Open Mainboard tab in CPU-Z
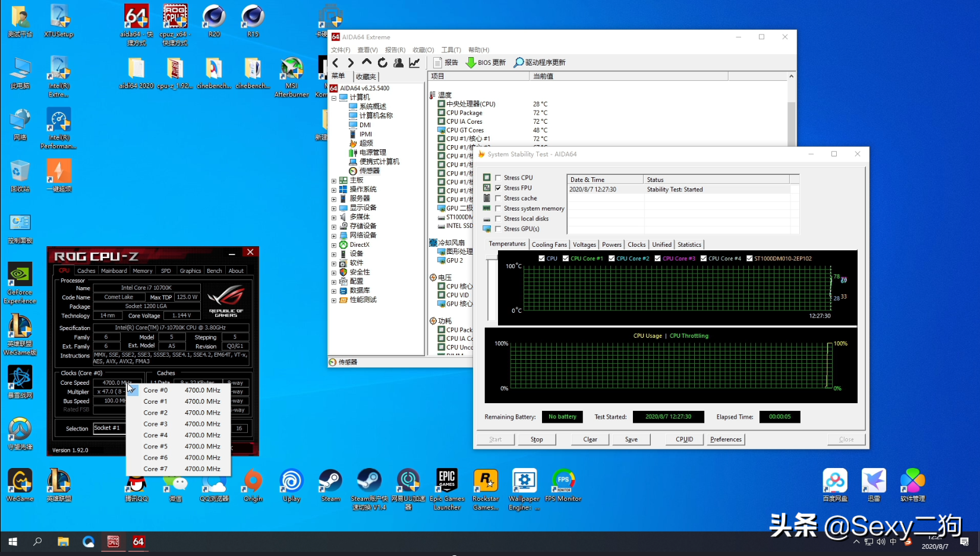980x556 pixels. (x=114, y=271)
